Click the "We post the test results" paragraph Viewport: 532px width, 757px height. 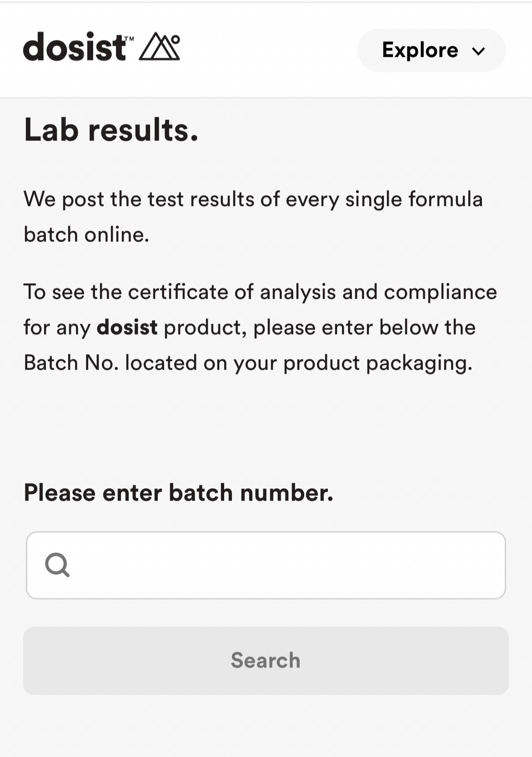(x=253, y=217)
